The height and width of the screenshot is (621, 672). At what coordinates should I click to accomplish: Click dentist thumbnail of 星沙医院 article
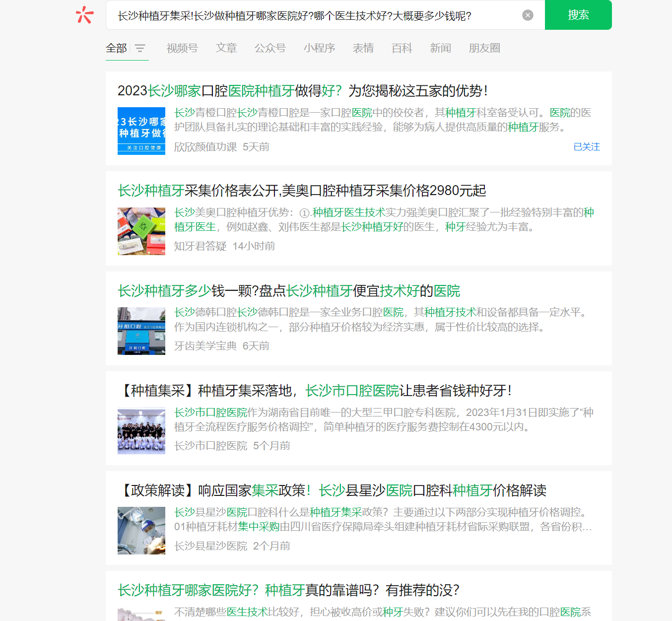[141, 531]
